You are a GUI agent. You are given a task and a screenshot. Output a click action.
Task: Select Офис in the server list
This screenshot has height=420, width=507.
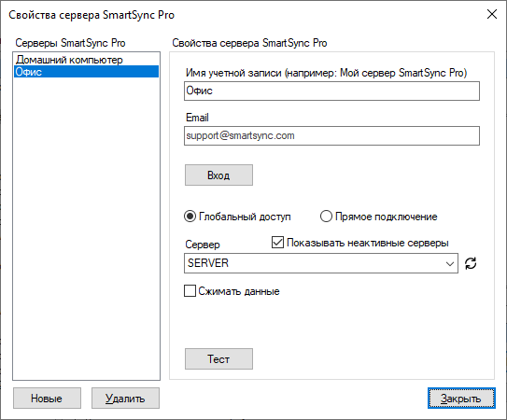tap(86, 72)
